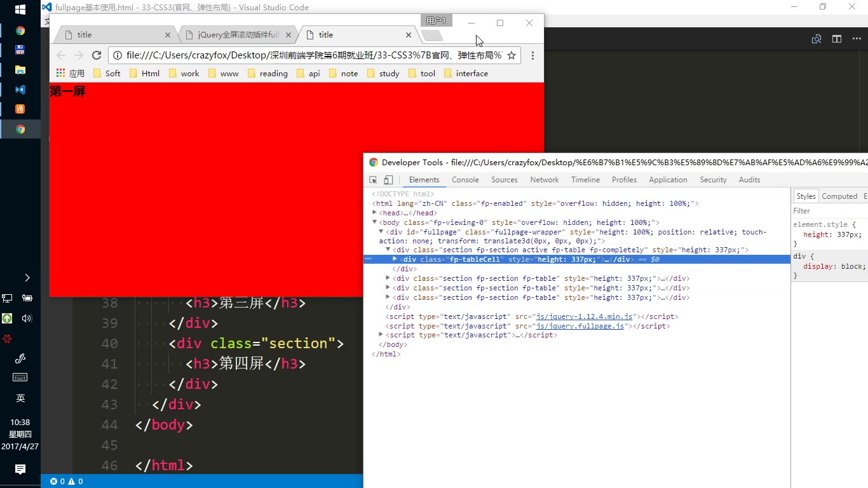
Task: Show hidden taskbar icons chevron
Action: 27,278
